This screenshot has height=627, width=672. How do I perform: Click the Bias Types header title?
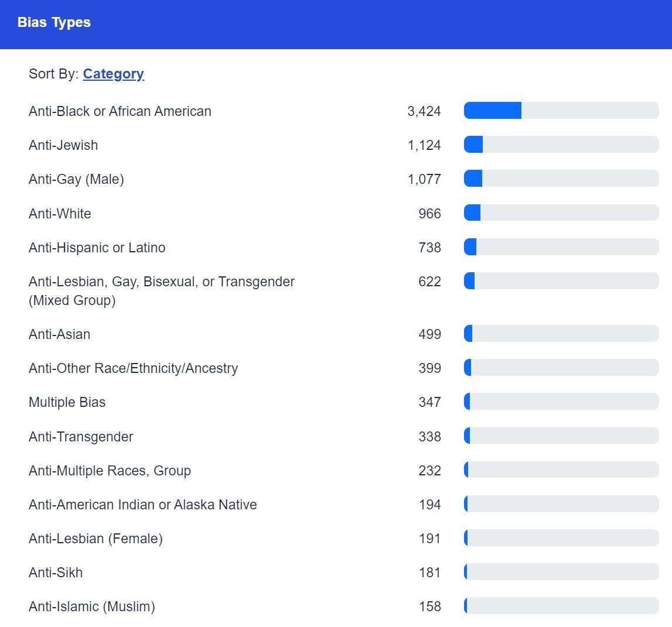point(54,23)
